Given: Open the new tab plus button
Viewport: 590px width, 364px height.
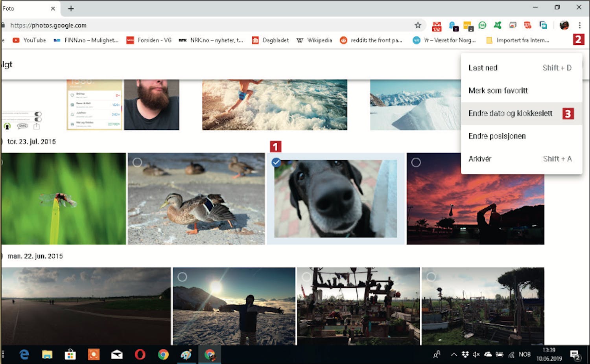Looking at the screenshot, I should pos(71,8).
